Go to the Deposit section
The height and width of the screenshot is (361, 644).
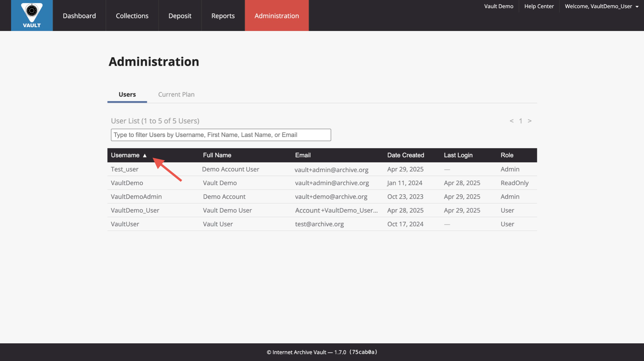[x=180, y=15]
